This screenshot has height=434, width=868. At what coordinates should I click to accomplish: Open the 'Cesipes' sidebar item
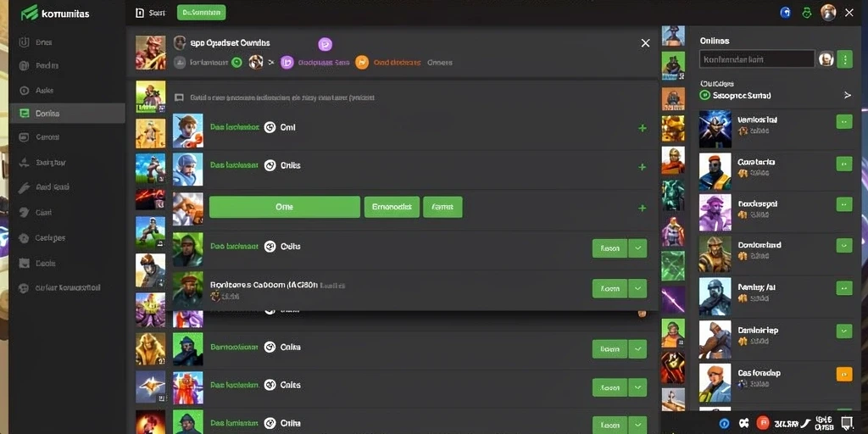tap(50, 238)
